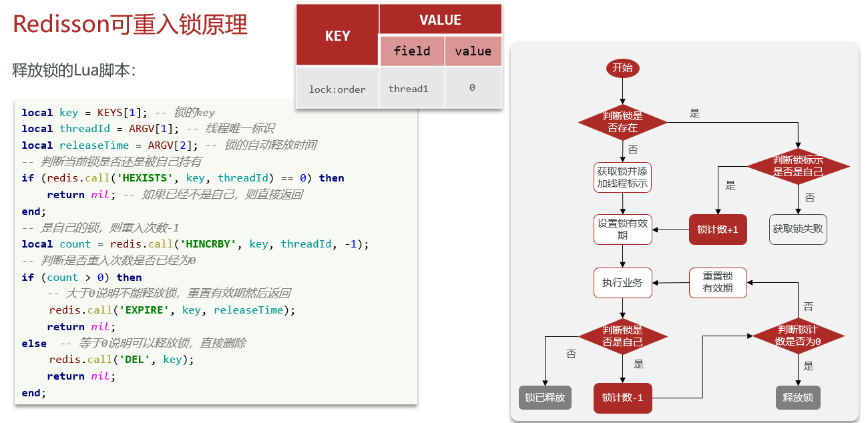Click the table cell containing 0
The image size is (868, 423).
tap(473, 88)
